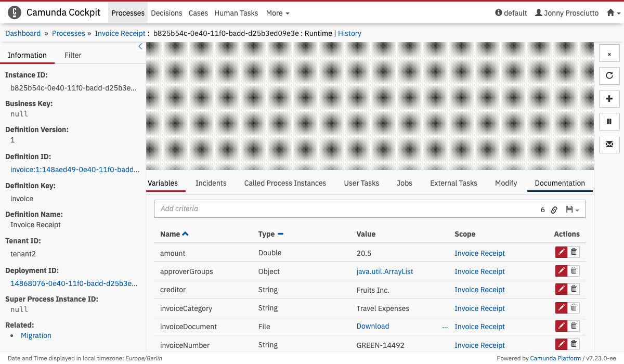The image size is (624, 364).
Task: Open the Migration related link
Action: [36, 335]
